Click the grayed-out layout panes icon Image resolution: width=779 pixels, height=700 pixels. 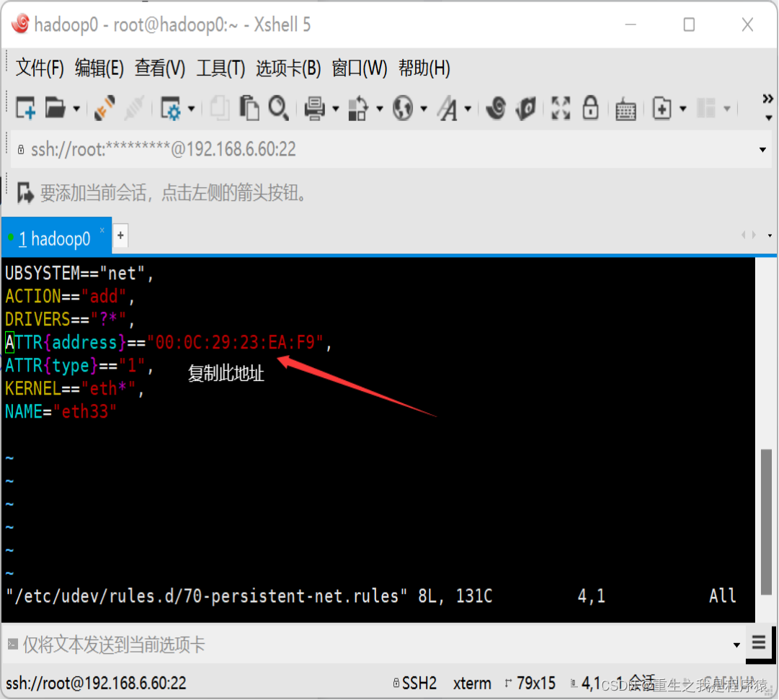(706, 108)
